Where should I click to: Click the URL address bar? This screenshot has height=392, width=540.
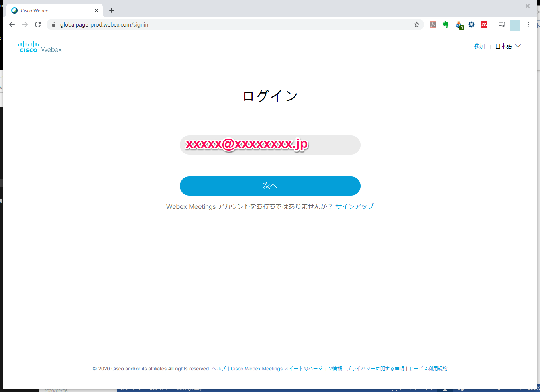pyautogui.click(x=235, y=24)
